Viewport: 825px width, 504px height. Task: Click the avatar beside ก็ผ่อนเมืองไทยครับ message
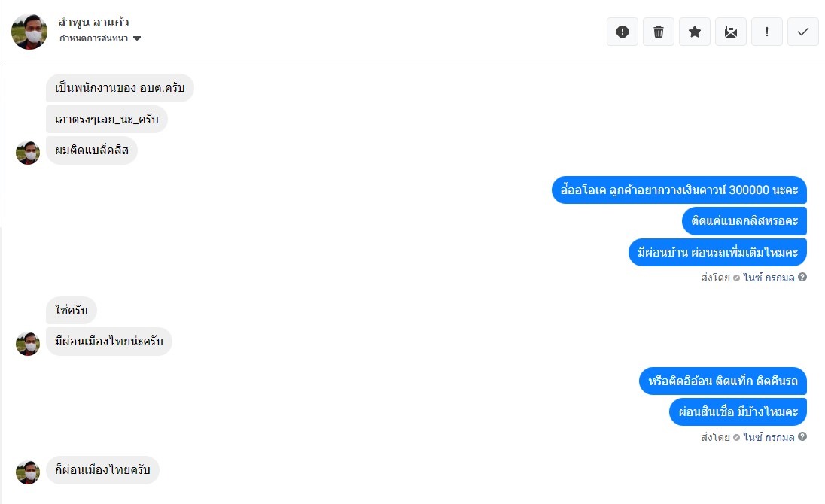[x=28, y=472]
